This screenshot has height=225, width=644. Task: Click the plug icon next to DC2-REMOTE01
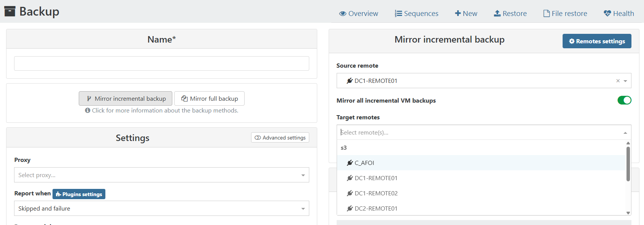pos(350,208)
